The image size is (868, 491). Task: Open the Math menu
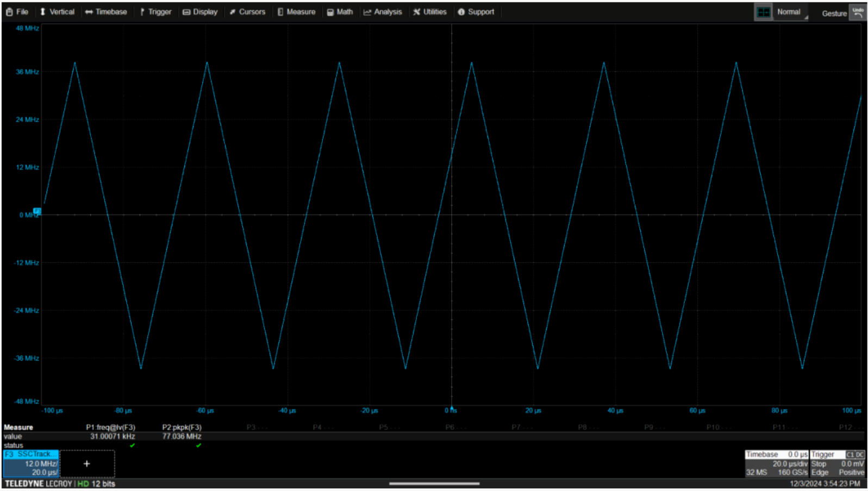[340, 12]
